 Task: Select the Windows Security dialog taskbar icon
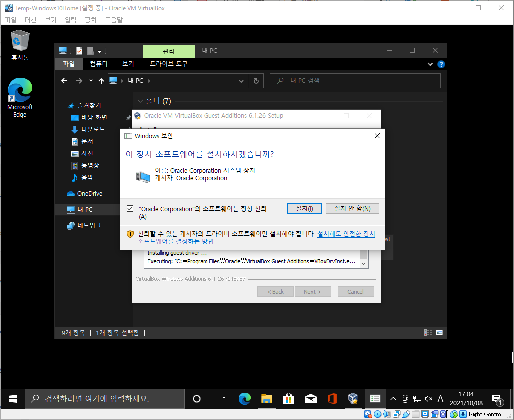point(375,399)
